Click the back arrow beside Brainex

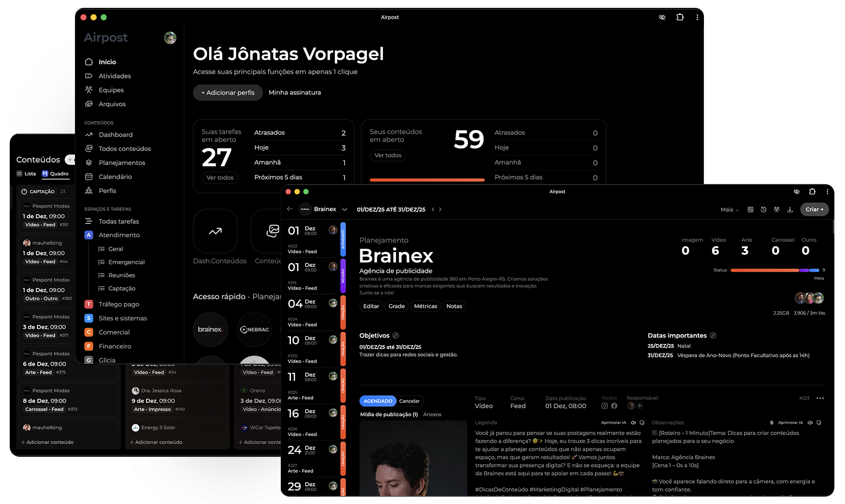click(x=290, y=209)
